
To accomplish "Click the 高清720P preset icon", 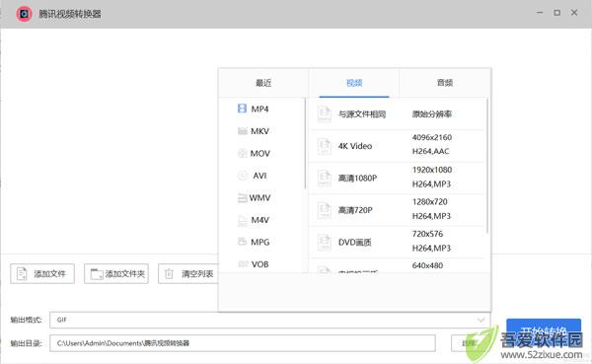I will (325, 210).
